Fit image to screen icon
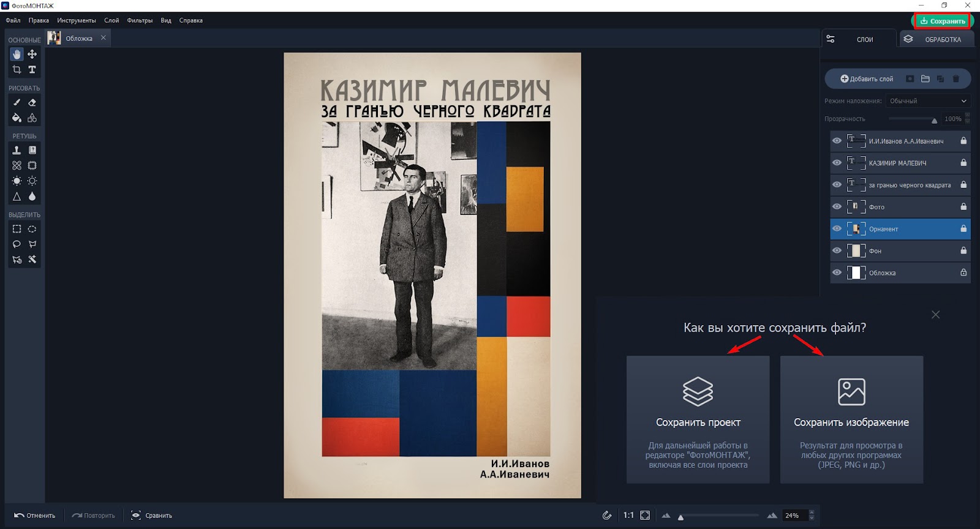The height and width of the screenshot is (529, 980). coord(645,516)
